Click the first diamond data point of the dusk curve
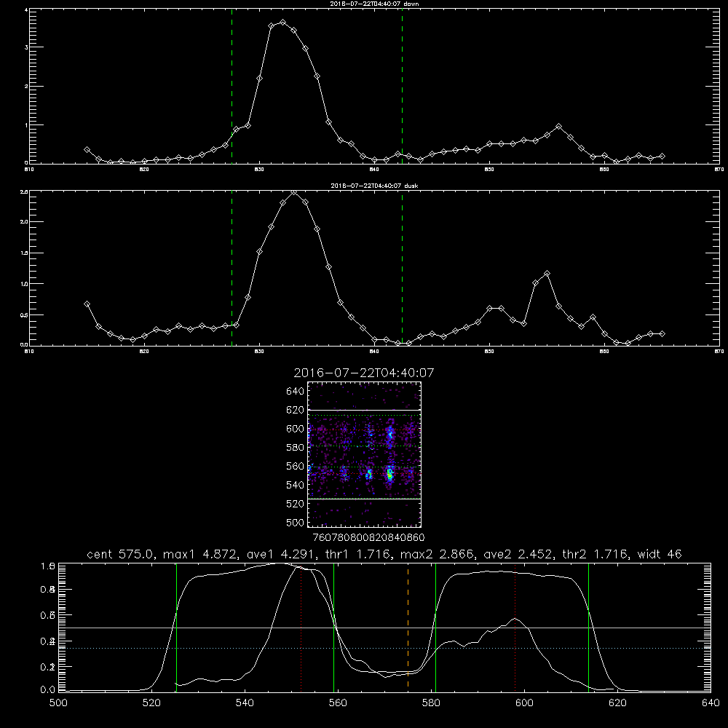The height and width of the screenshot is (728, 728). pos(87,304)
